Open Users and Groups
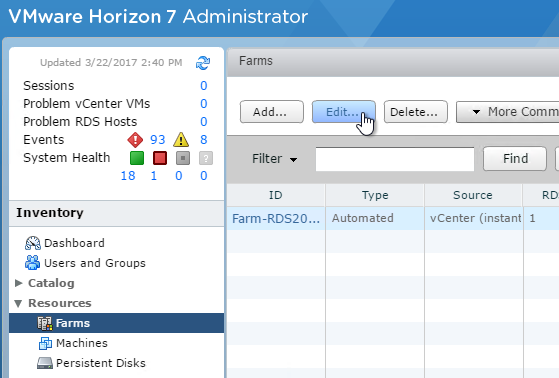This screenshot has height=378, width=559. (x=86, y=263)
